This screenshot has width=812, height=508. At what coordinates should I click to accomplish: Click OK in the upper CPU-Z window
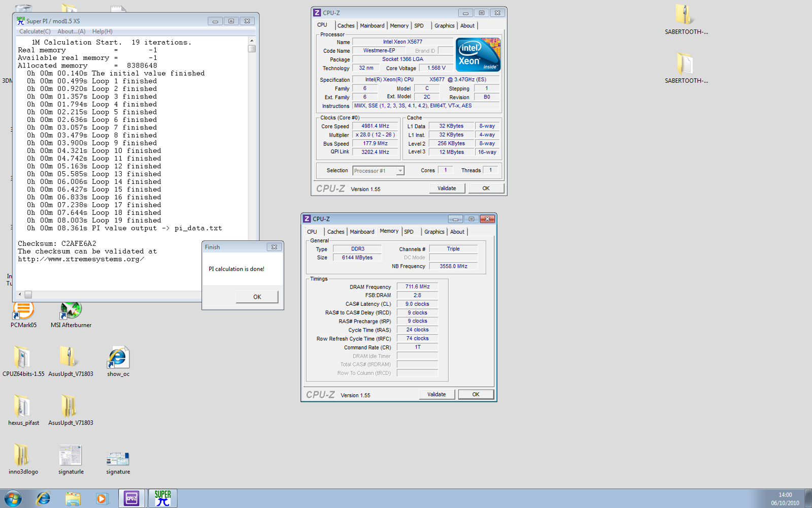click(x=486, y=188)
